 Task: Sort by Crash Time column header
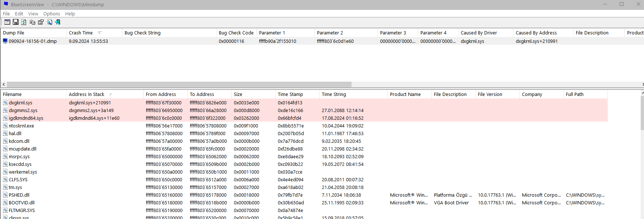coord(81,33)
